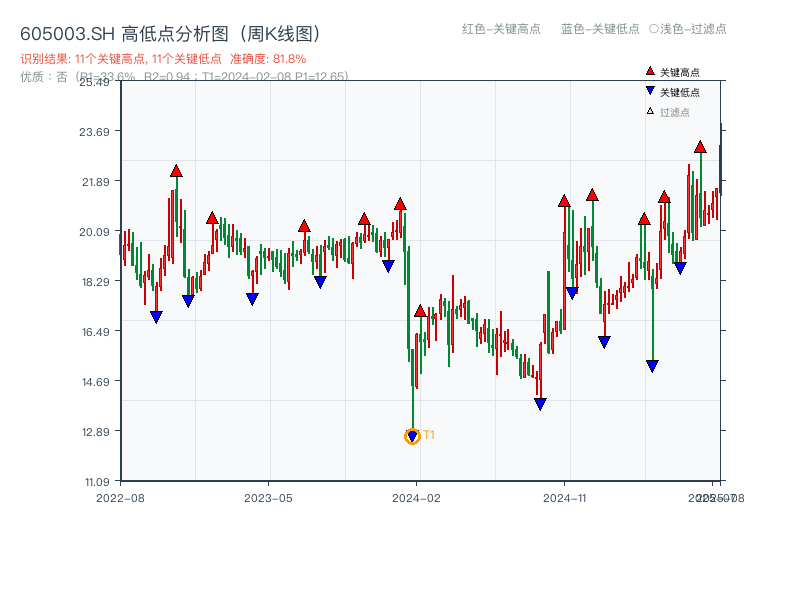Select the orange-circled T1 low marker
The image size is (800, 600).
[x=412, y=436]
